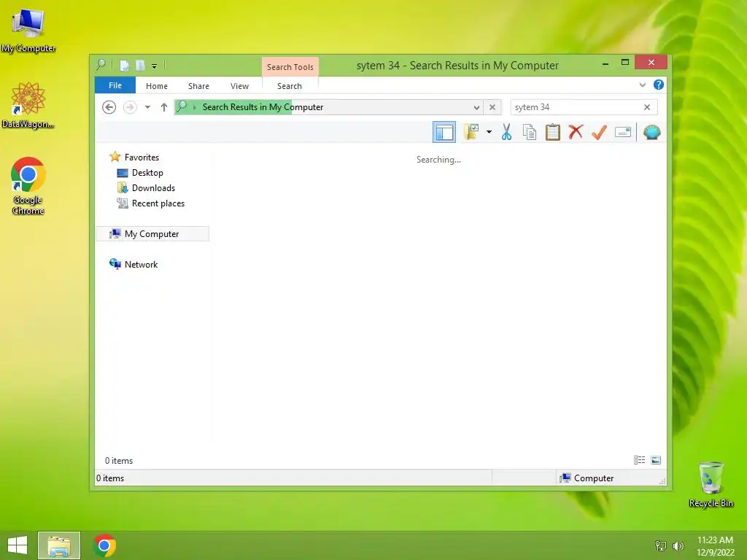
Task: Click the network tray icon
Action: tap(660, 545)
